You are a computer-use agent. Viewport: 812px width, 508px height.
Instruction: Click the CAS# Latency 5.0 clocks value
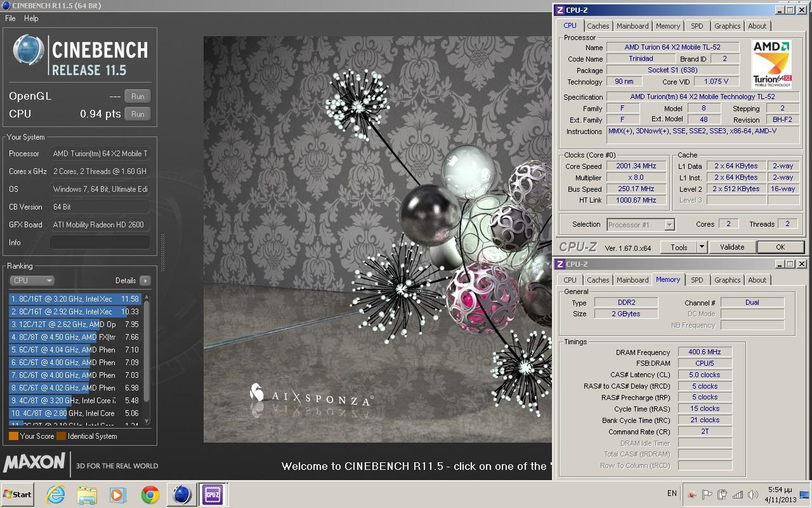tap(705, 375)
